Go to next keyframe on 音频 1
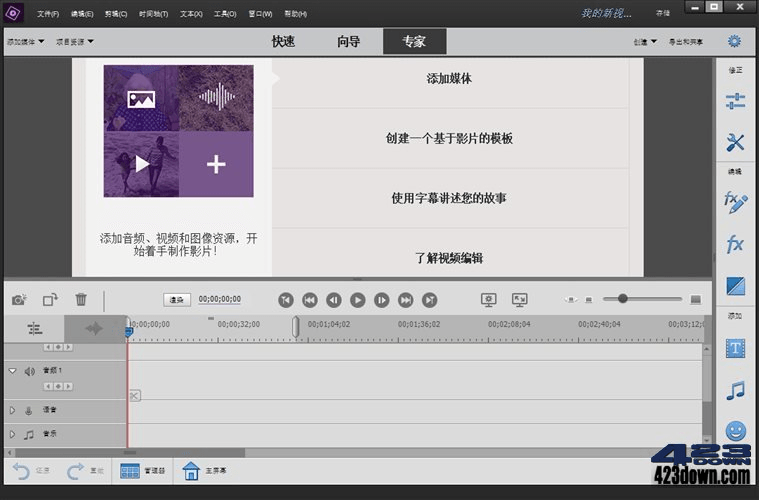This screenshot has width=759, height=500. tap(68, 386)
